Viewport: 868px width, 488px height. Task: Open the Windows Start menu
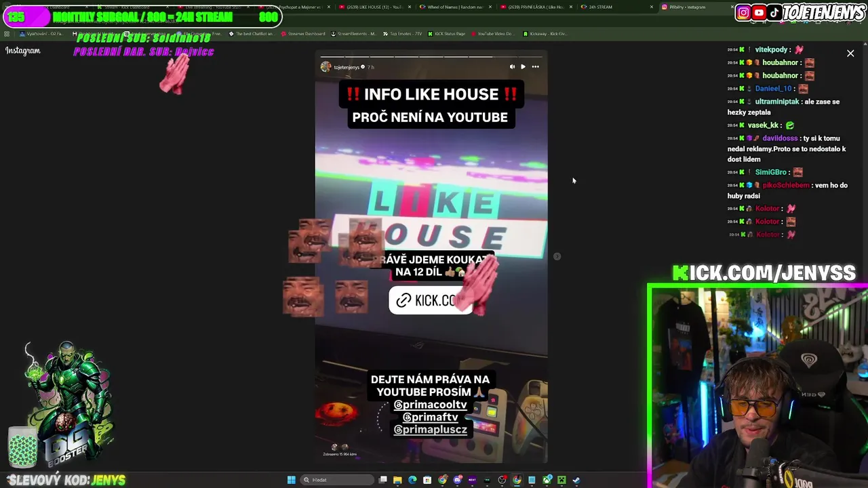tap(292, 480)
